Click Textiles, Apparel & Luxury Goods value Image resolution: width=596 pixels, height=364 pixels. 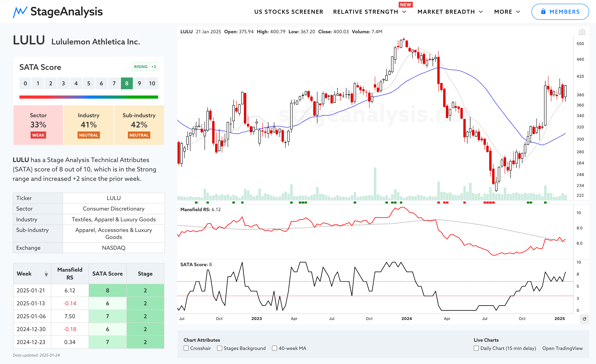114,219
